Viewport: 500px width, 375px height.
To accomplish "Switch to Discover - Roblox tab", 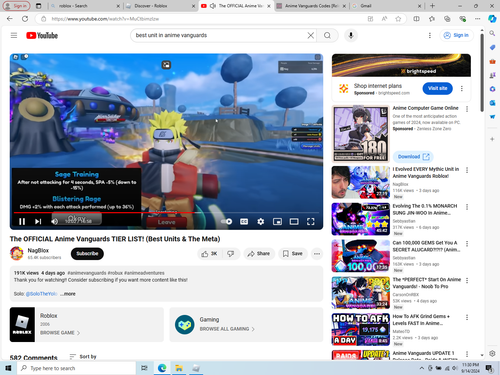I will (160, 6).
